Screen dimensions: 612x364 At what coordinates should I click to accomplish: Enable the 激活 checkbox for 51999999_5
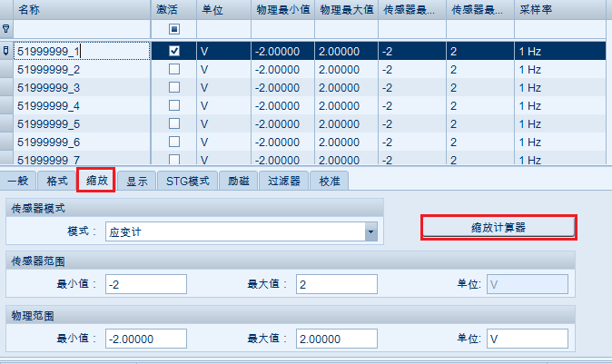pyautogui.click(x=174, y=123)
